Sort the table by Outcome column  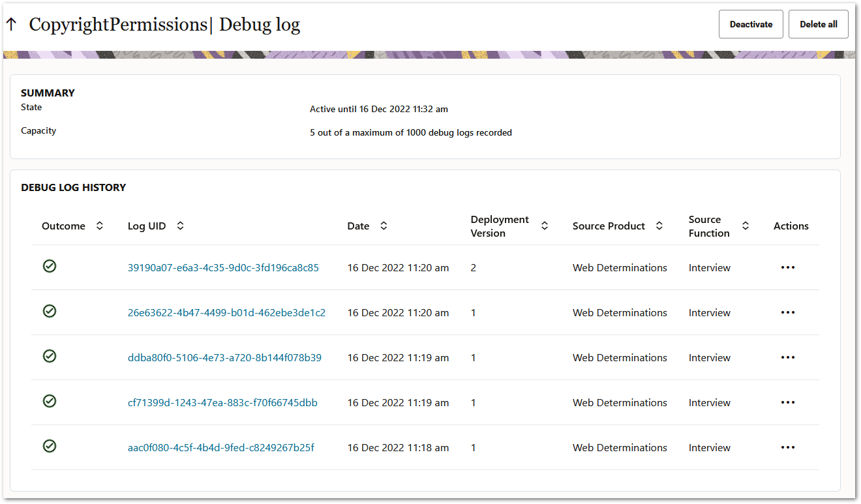98,225
